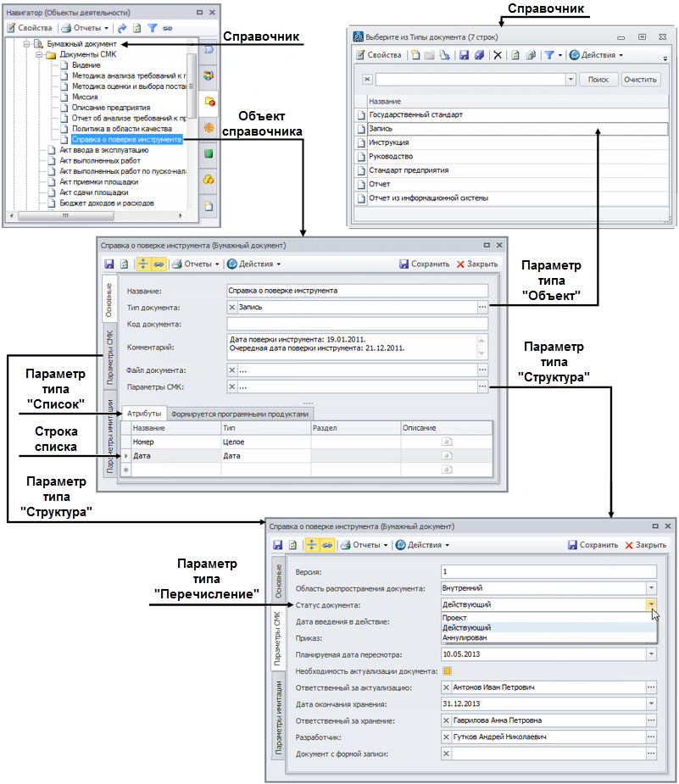Open the Область распространения документа dropdown
The image size is (679, 784).
[x=651, y=587]
